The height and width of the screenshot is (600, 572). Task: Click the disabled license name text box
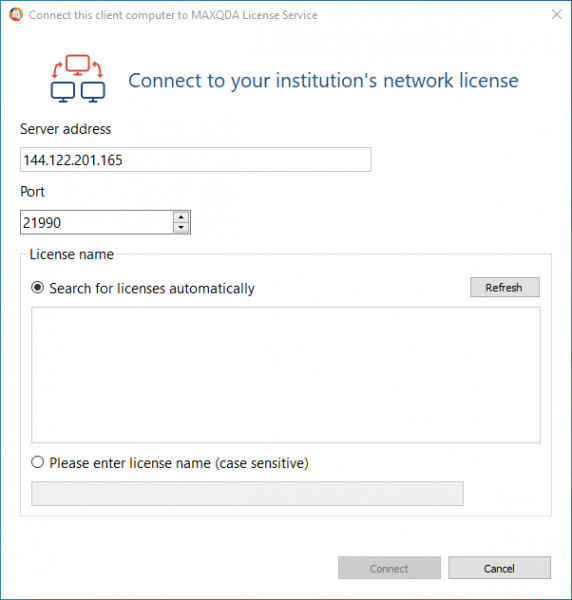(x=247, y=493)
